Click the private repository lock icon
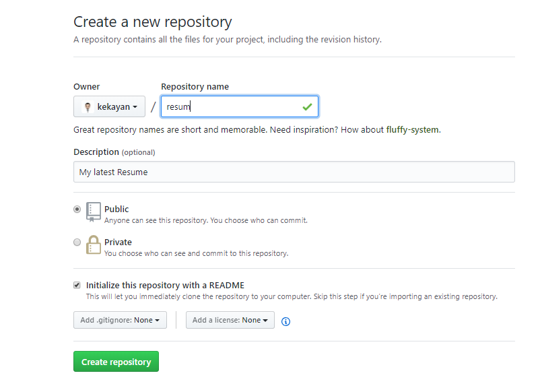The height and width of the screenshot is (392, 540). click(x=94, y=244)
